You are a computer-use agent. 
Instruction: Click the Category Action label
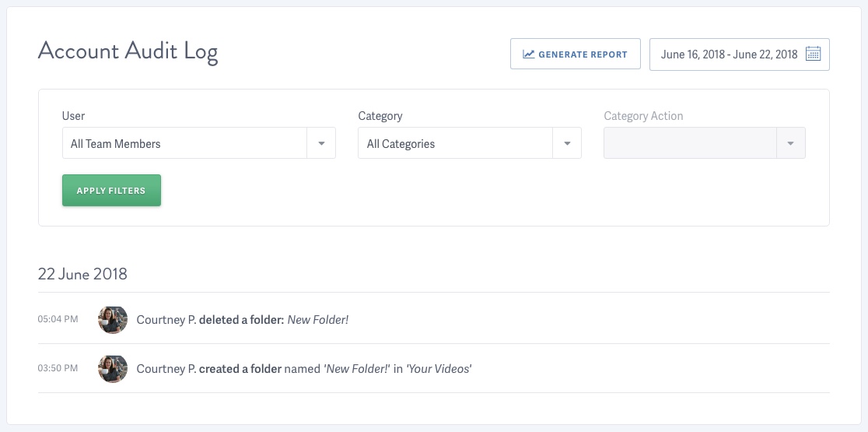click(x=643, y=116)
